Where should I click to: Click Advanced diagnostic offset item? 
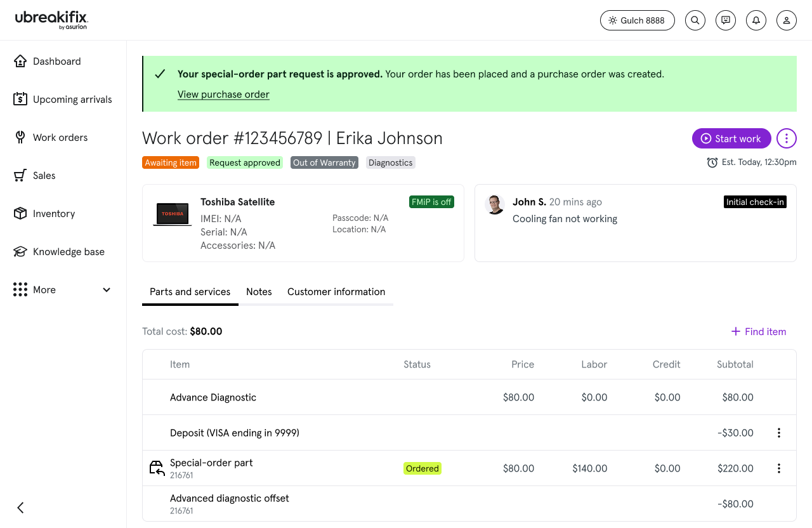pos(230,498)
